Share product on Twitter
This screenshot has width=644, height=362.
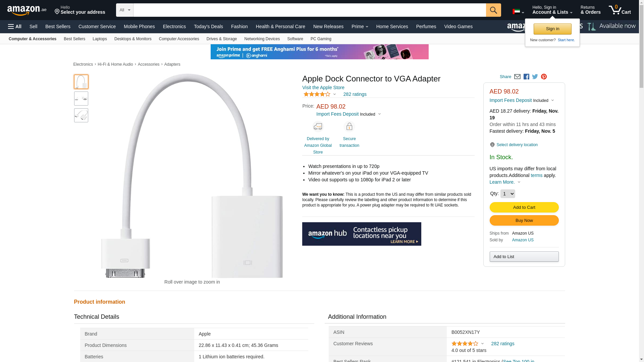535,77
